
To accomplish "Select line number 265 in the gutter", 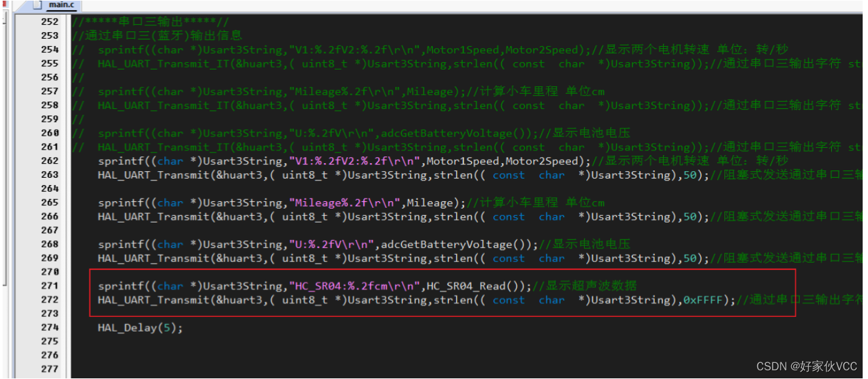I will (49, 203).
